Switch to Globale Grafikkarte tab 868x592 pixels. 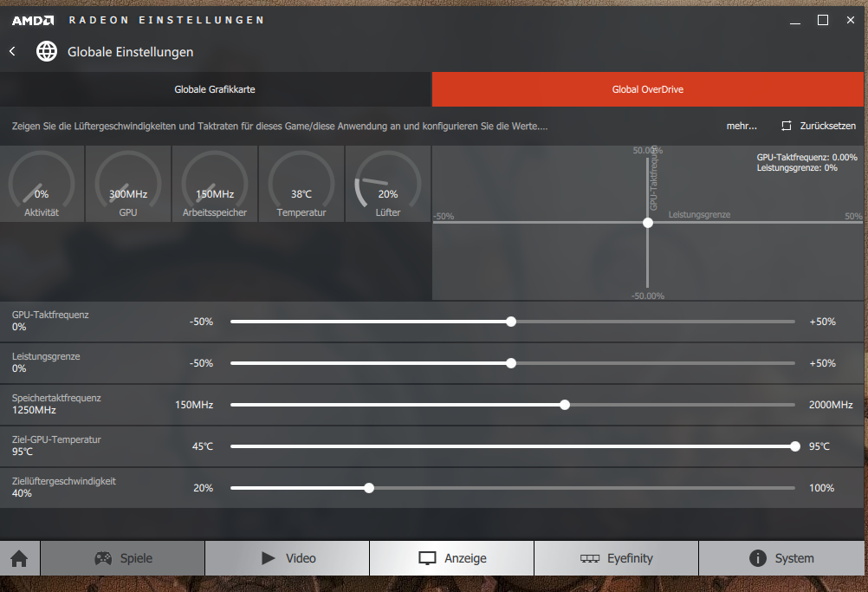click(215, 89)
